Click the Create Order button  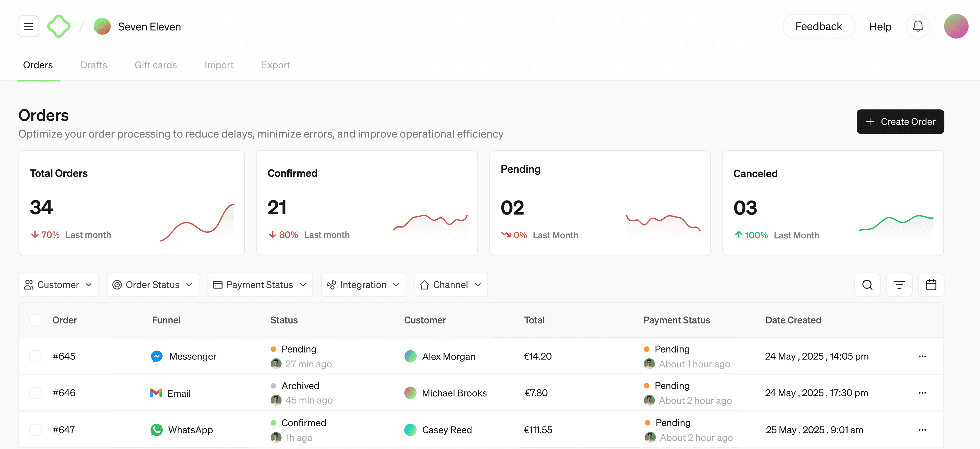click(900, 122)
